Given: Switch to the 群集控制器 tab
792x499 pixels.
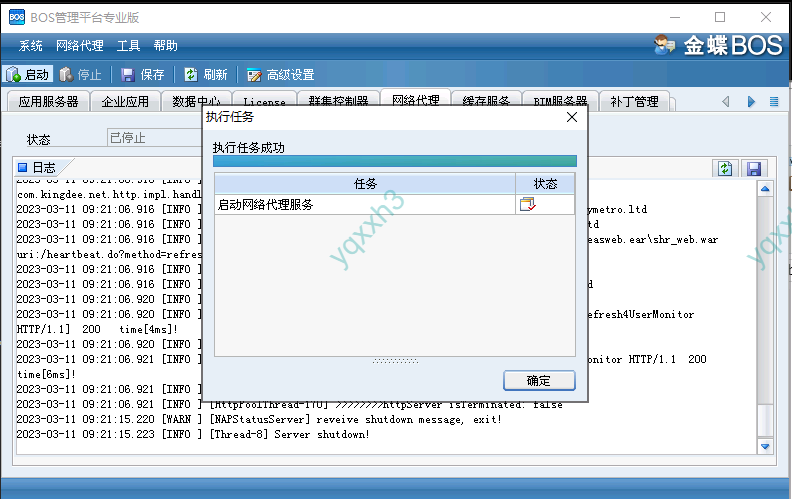Looking at the screenshot, I should click(338, 99).
